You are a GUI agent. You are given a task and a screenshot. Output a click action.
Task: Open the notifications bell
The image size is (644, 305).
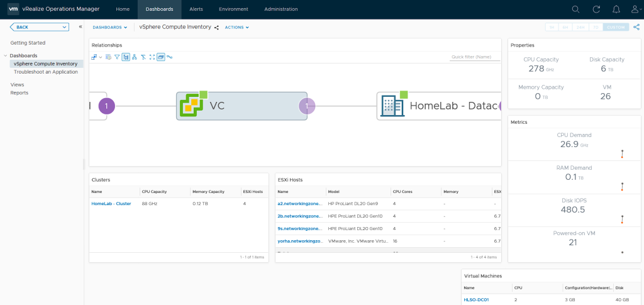pyautogui.click(x=616, y=9)
